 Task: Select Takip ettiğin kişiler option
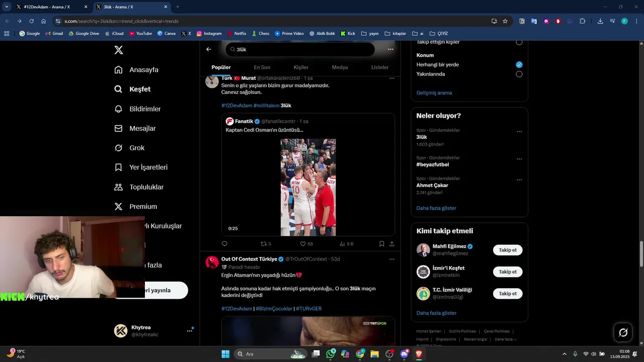(519, 42)
